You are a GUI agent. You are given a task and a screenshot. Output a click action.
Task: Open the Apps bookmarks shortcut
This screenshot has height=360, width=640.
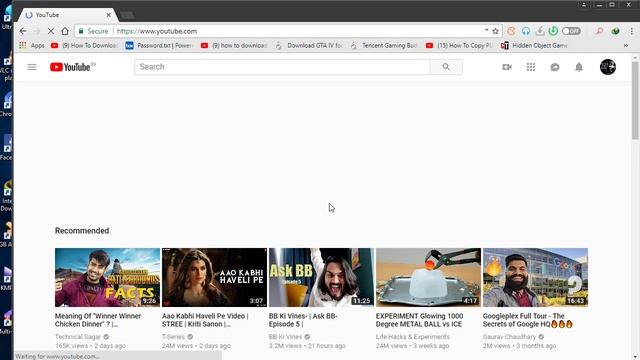coord(32,45)
